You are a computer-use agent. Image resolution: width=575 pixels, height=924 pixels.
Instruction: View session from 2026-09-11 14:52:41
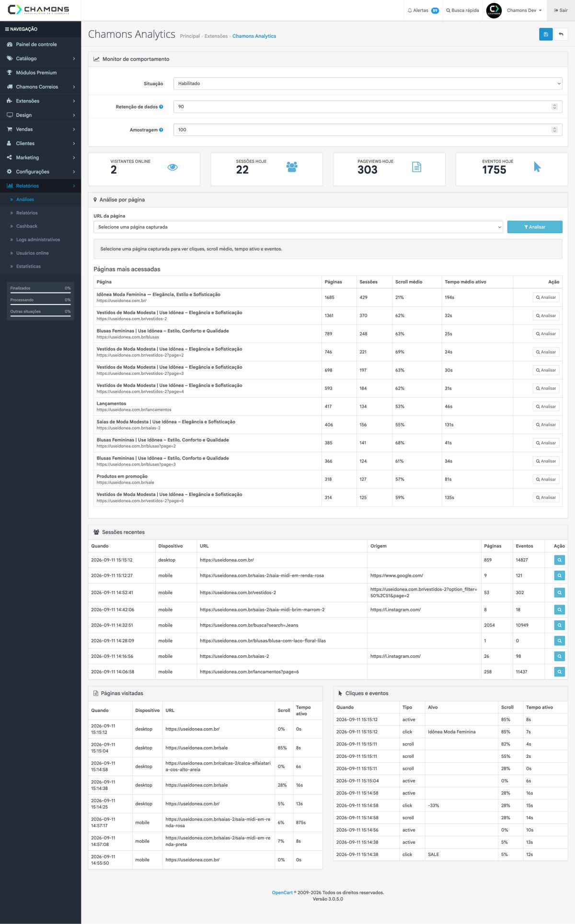559,593
